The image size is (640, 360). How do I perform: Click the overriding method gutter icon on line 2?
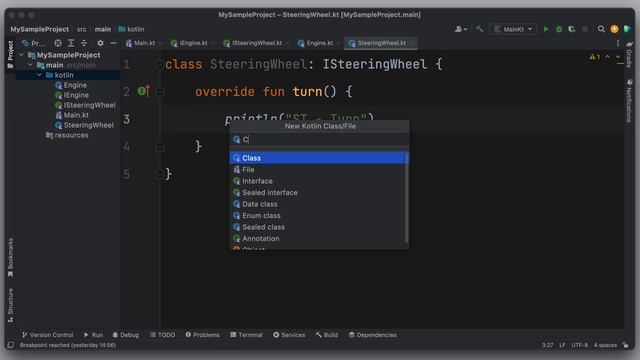(x=144, y=91)
